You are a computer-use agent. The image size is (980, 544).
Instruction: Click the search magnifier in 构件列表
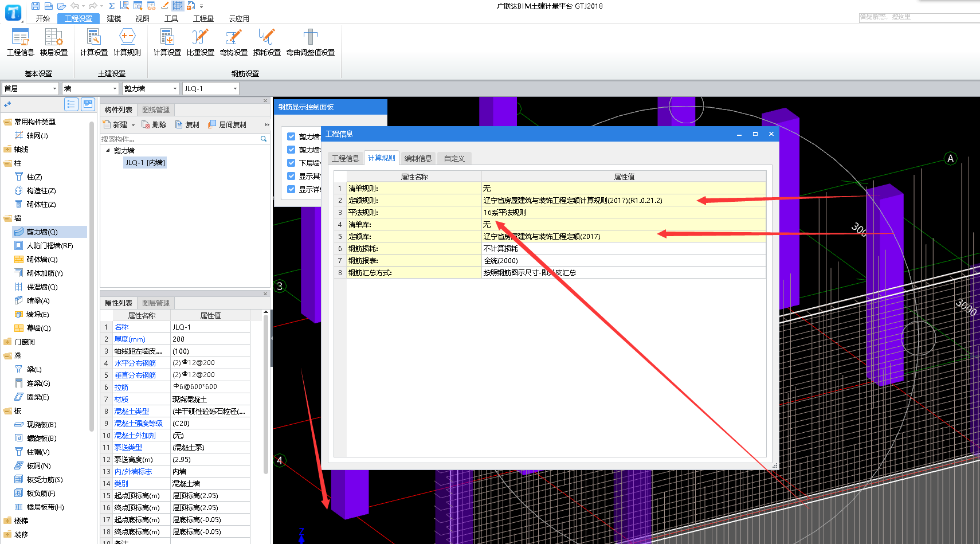pos(264,139)
